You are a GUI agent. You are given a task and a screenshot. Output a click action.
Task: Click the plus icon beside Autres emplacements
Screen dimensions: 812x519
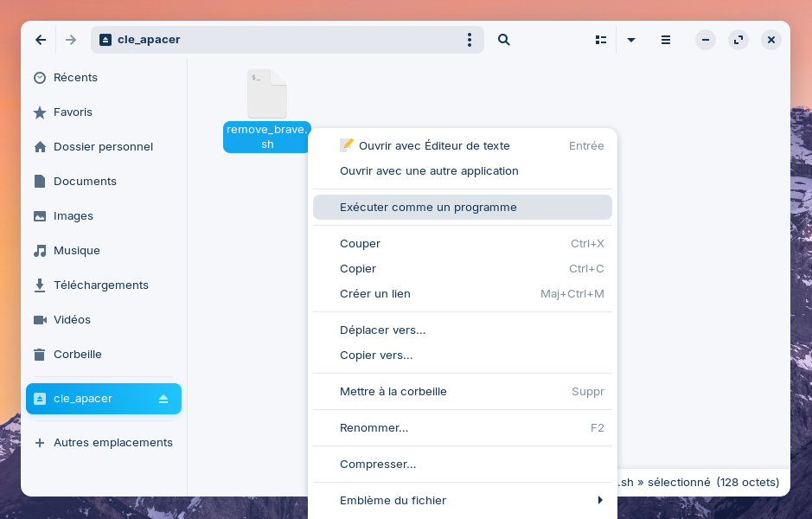pos(40,443)
